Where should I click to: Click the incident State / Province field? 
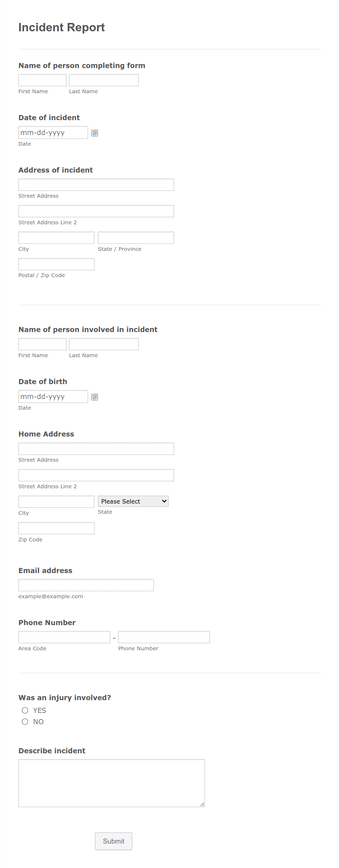(x=136, y=238)
